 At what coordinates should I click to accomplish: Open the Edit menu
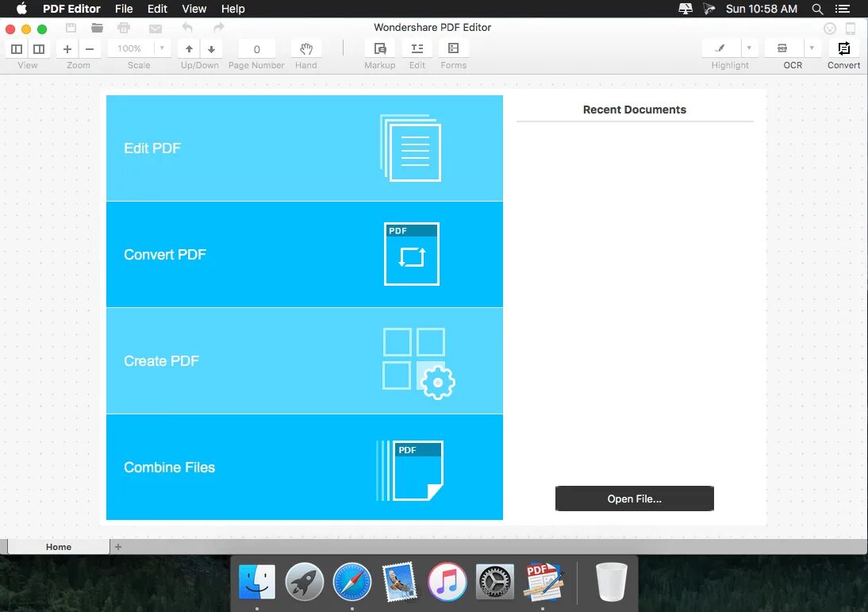(157, 9)
